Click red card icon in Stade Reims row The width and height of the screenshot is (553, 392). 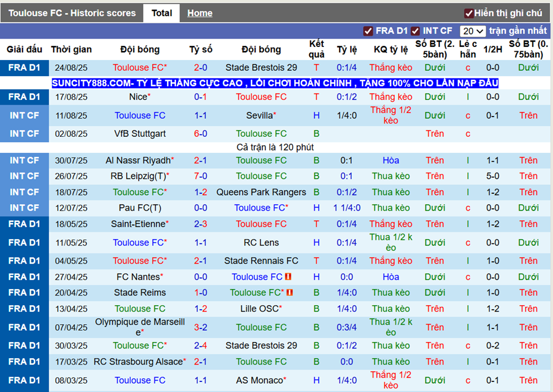tap(290, 293)
